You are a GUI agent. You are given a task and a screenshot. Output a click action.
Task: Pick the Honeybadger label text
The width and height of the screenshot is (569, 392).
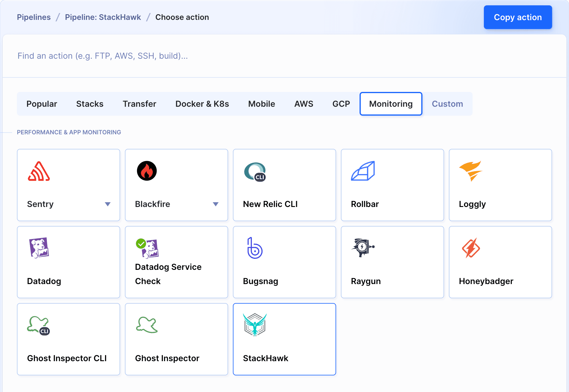point(486,281)
